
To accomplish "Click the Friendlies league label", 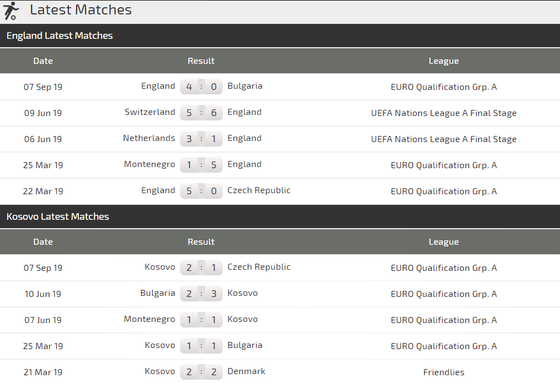I will click(x=444, y=372).
